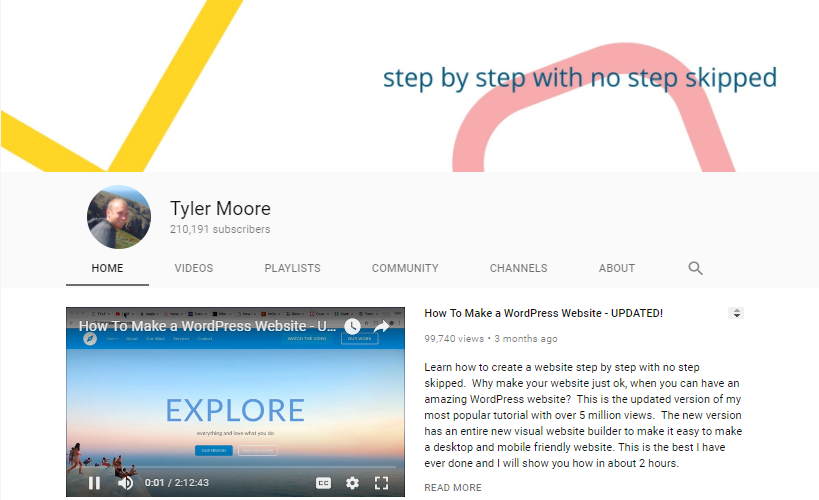819x500 pixels.
Task: Enter fullscreen mode on the video
Action: (x=382, y=483)
